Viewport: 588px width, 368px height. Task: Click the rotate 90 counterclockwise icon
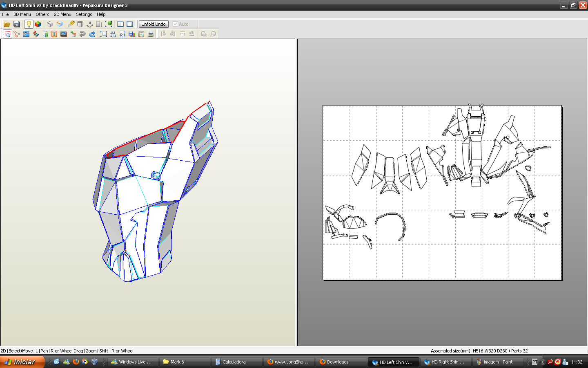pos(203,34)
